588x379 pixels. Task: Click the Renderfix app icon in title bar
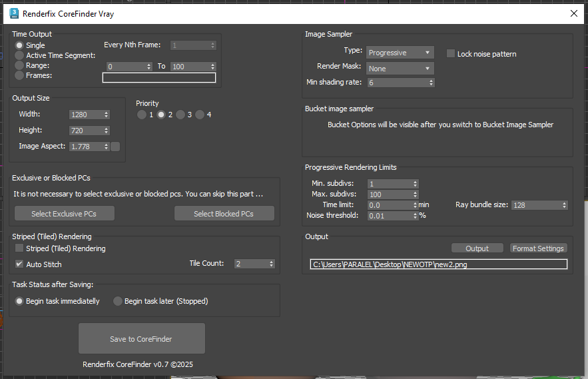(x=14, y=13)
